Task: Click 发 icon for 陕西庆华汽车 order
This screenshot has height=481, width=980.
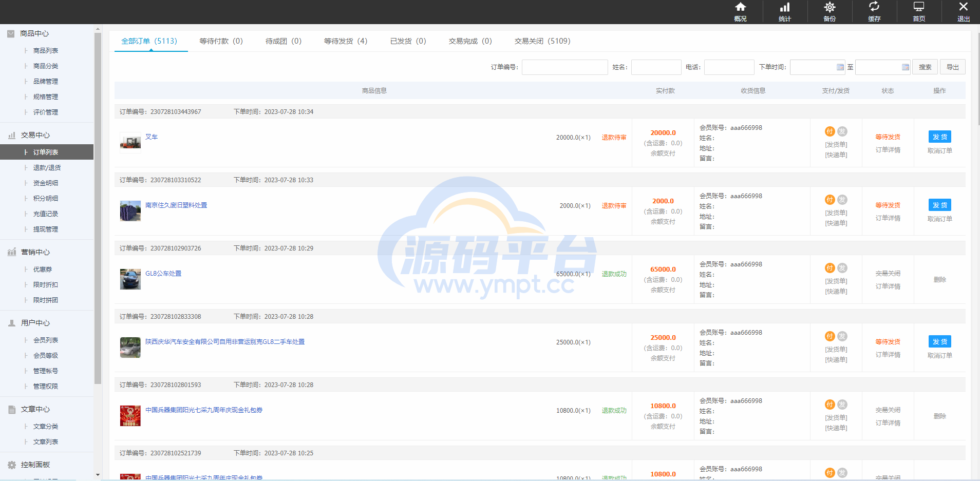Action: pyautogui.click(x=842, y=336)
